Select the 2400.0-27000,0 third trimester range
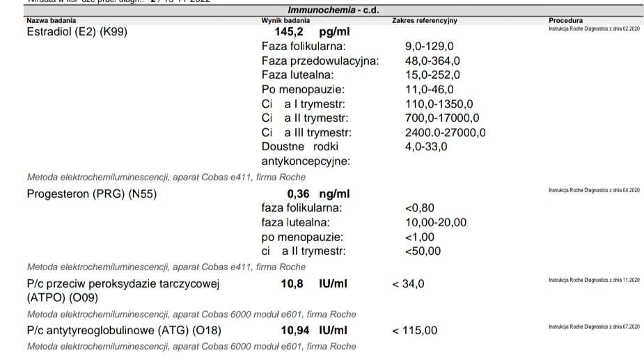The image size is (644, 360). point(445,132)
